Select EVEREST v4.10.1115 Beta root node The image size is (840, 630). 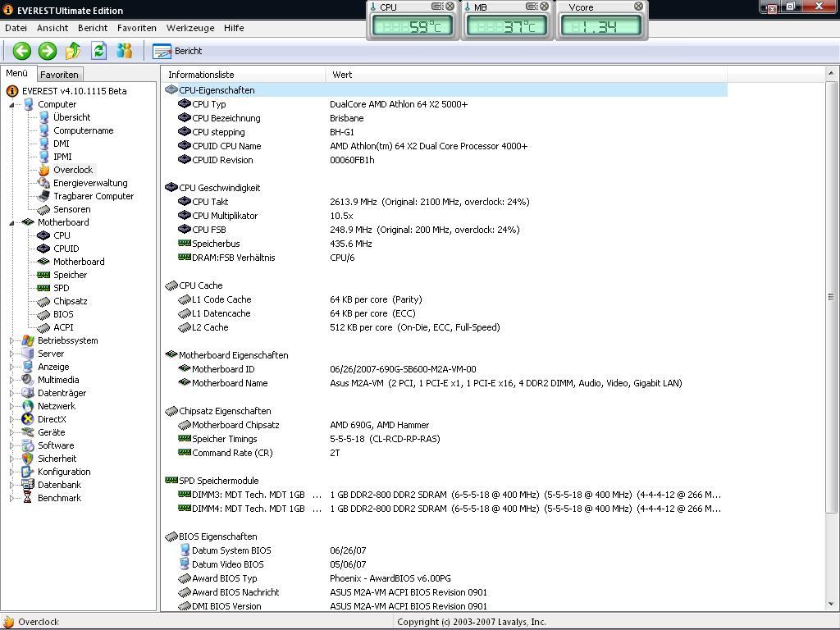(x=74, y=91)
